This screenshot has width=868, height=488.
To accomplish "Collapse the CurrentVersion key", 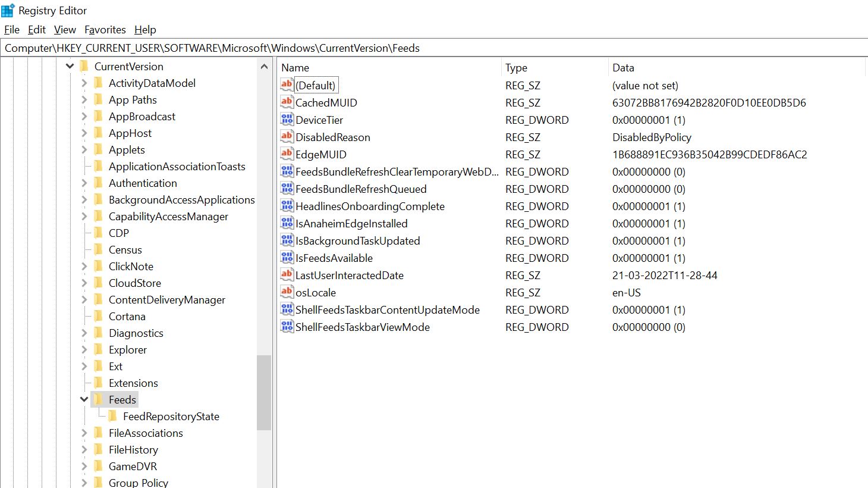I will [x=70, y=66].
